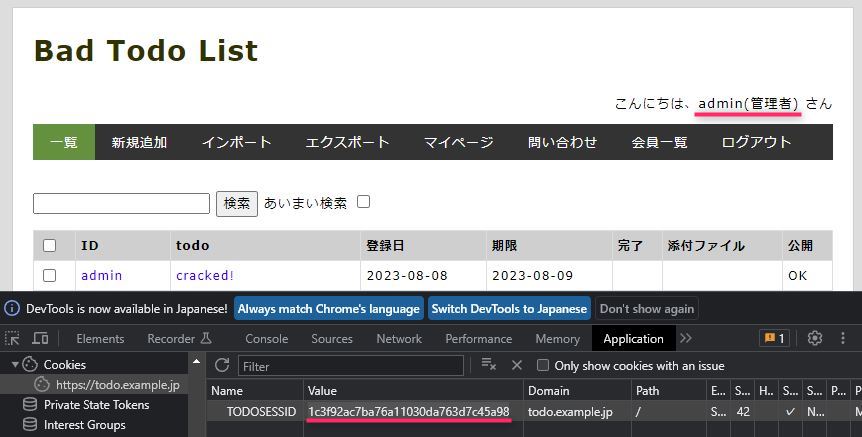The image size is (862, 437).
Task: Switch to the Memory tab
Action: [557, 339]
